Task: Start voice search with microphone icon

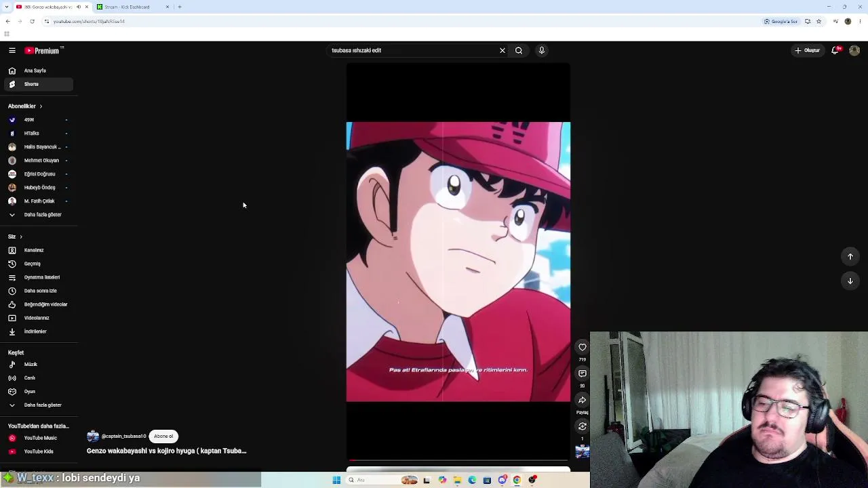Action: (542, 50)
